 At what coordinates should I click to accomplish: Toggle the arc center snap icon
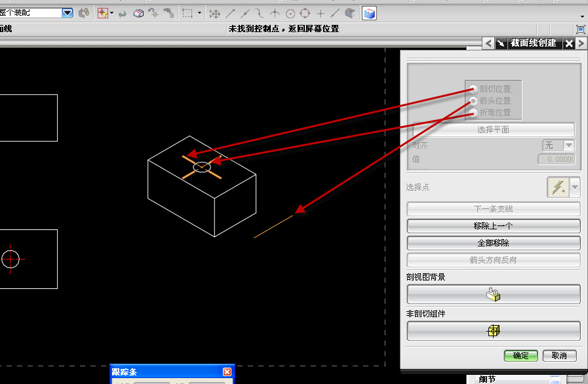(290, 14)
